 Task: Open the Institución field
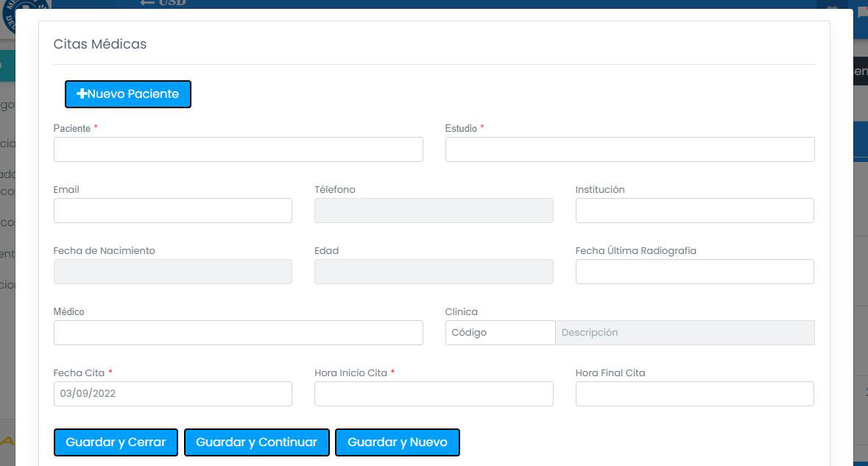tap(694, 211)
